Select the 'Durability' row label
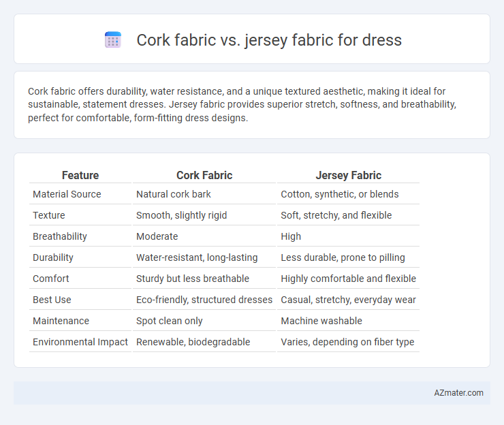 tap(53, 257)
